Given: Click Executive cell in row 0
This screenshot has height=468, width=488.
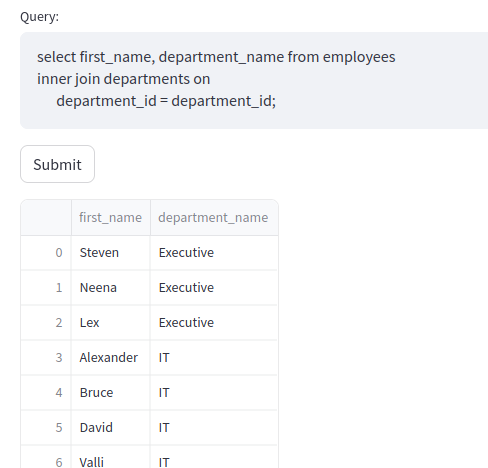Looking at the screenshot, I should [x=214, y=253].
